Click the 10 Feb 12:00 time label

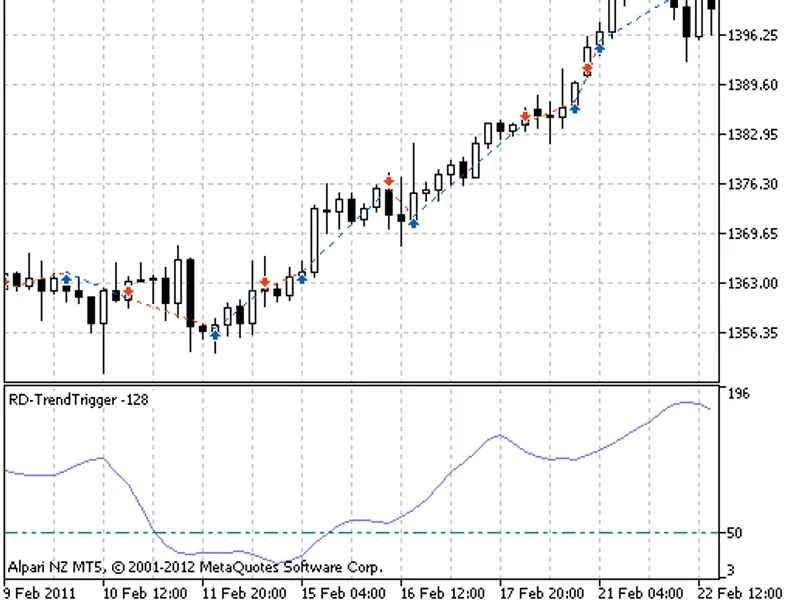(x=145, y=593)
